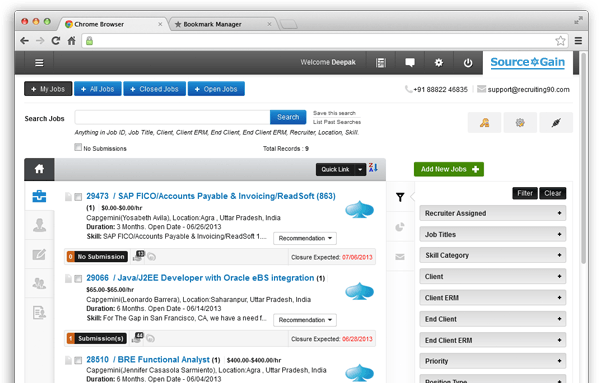This screenshot has width=599, height=383.
Task: Click the document icon beside job 29473
Action: [68, 197]
